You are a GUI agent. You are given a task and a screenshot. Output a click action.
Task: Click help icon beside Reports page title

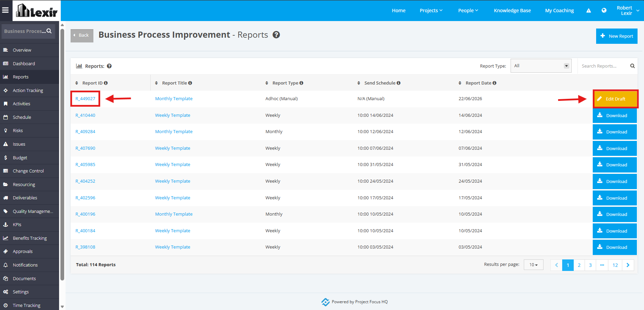276,35
